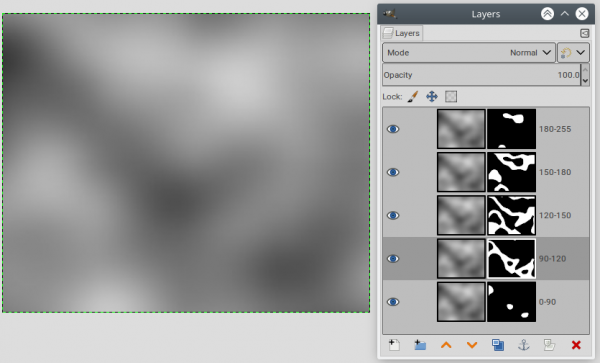This screenshot has height=363, width=600.
Task: Raise the selected layer with up arrow
Action: (446, 345)
